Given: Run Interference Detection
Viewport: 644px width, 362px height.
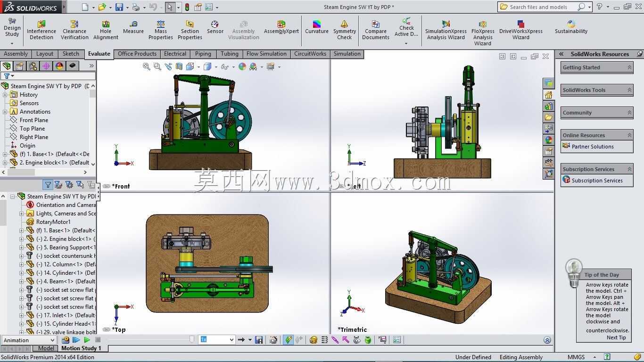Looking at the screenshot, I should click(x=41, y=30).
